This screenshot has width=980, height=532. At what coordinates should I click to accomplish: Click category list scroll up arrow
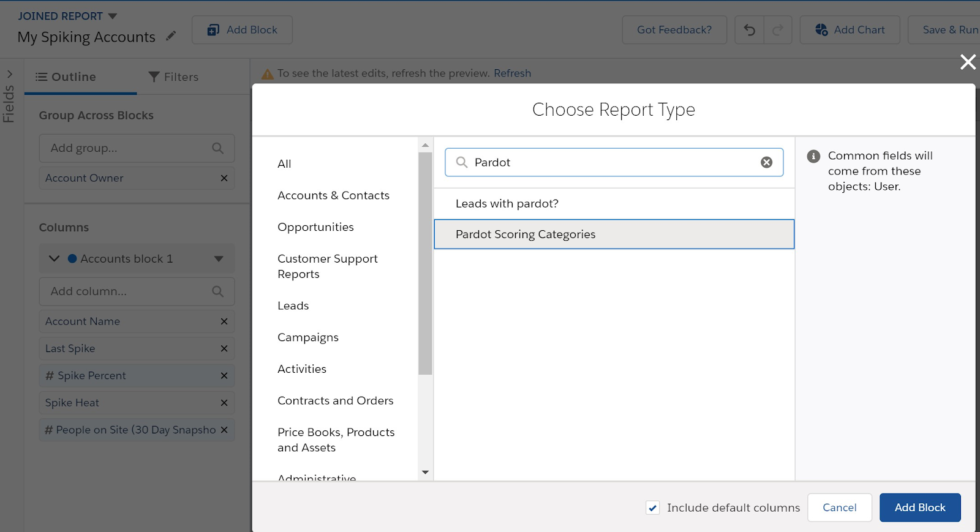(425, 146)
